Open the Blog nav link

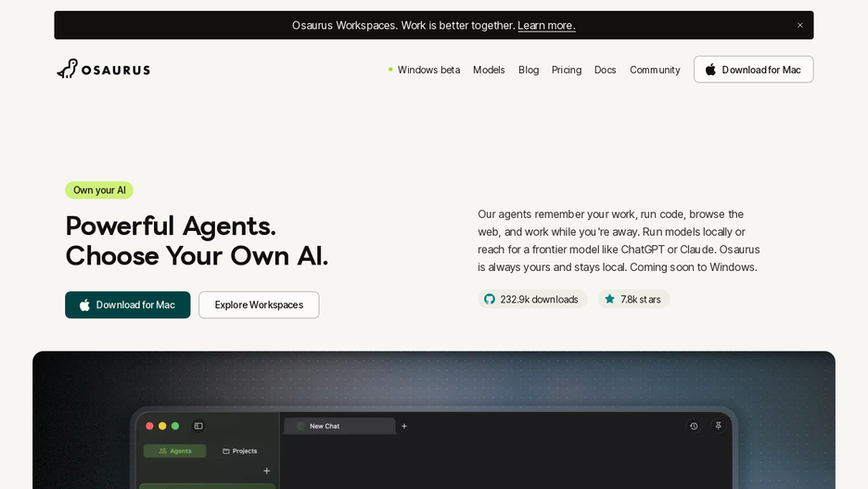click(x=529, y=70)
